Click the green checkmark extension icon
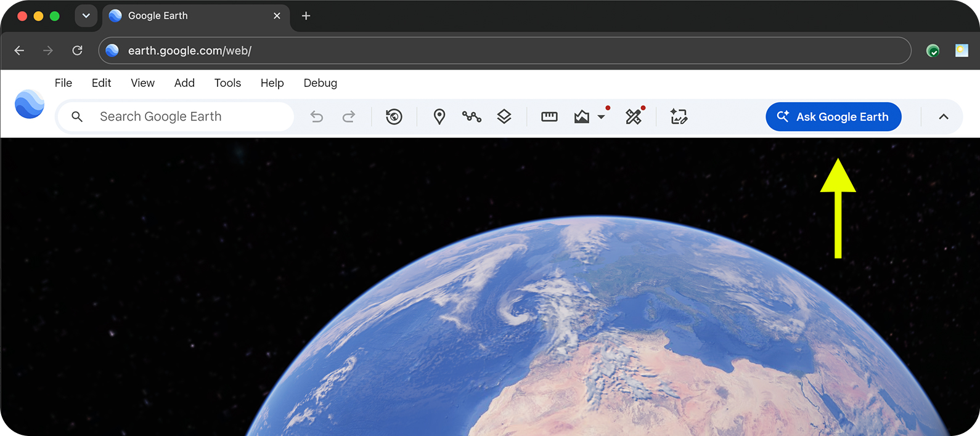Screen dimensions: 980x436 pos(933,50)
